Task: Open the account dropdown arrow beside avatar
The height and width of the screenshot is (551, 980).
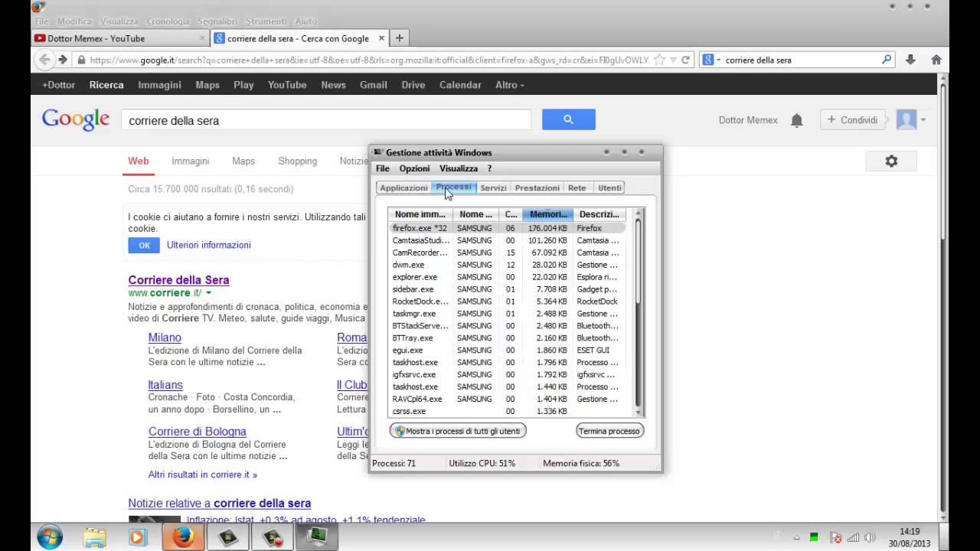Action: tap(923, 120)
